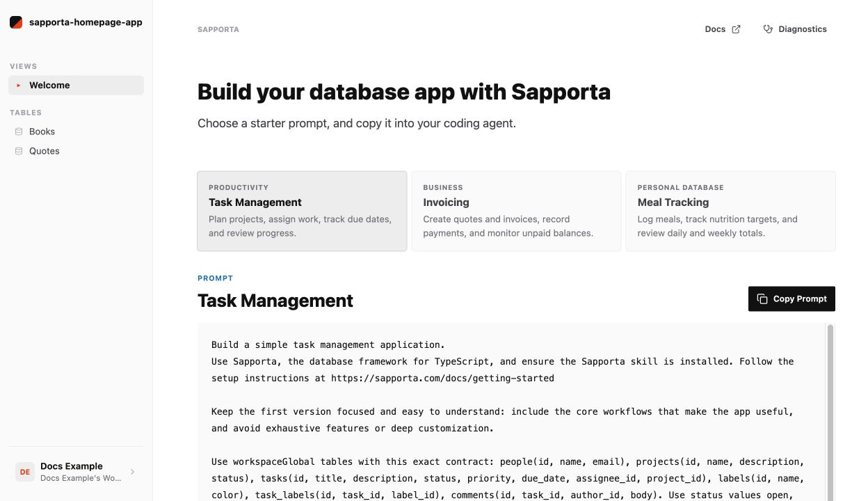The image size is (868, 501).
Task: Click the VIEWS sidebar section header
Action: tap(24, 67)
